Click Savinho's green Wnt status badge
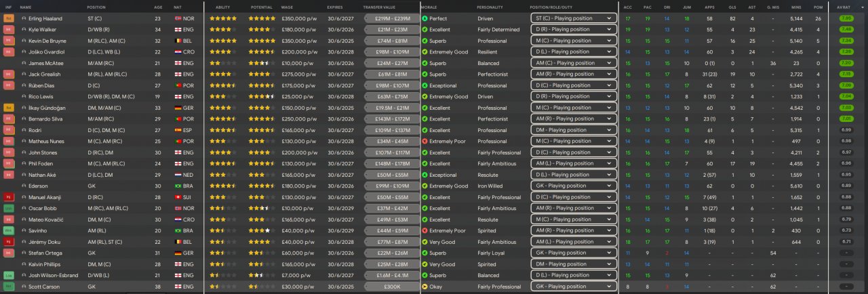Viewport: 868px width, 294px height. point(9,231)
